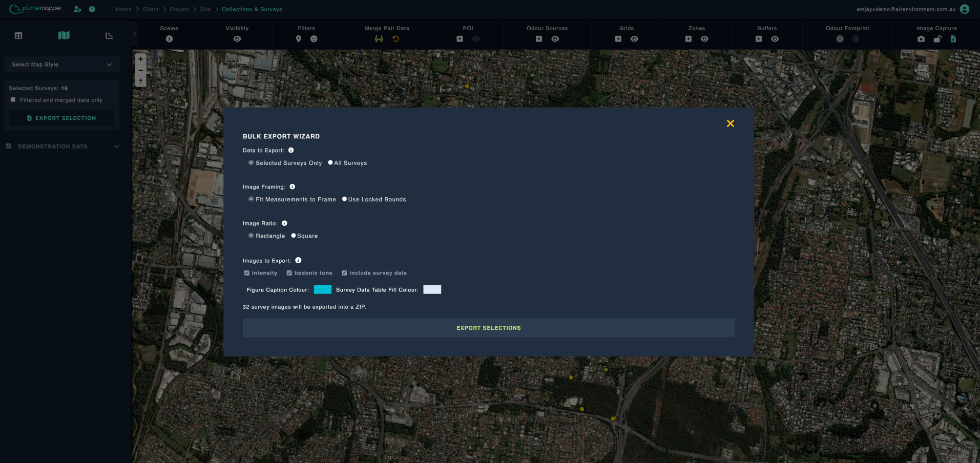Open the user account avatar icon
This screenshot has height=463, width=980.
click(965, 9)
